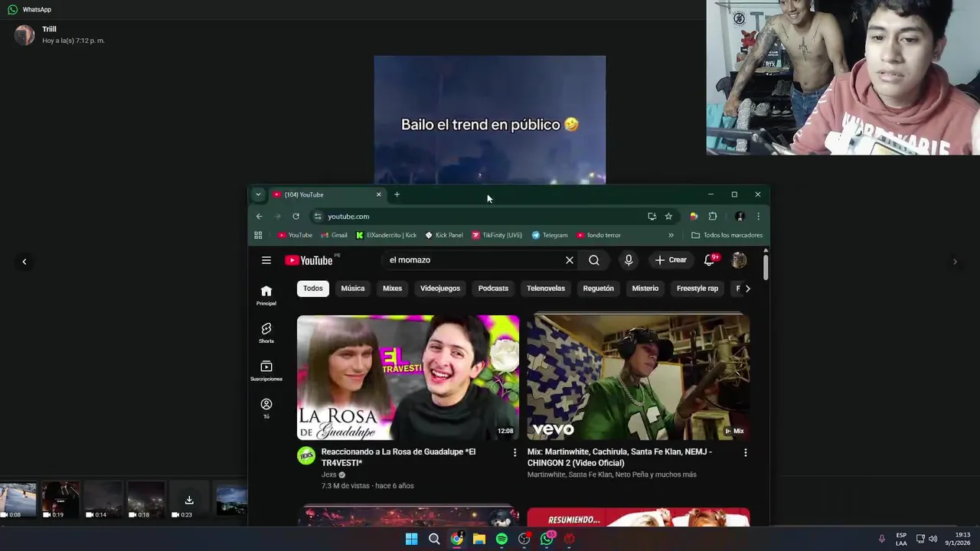Open Shorts in the YouTube sidebar
Screen dimensions: 980x551
[x=266, y=333]
